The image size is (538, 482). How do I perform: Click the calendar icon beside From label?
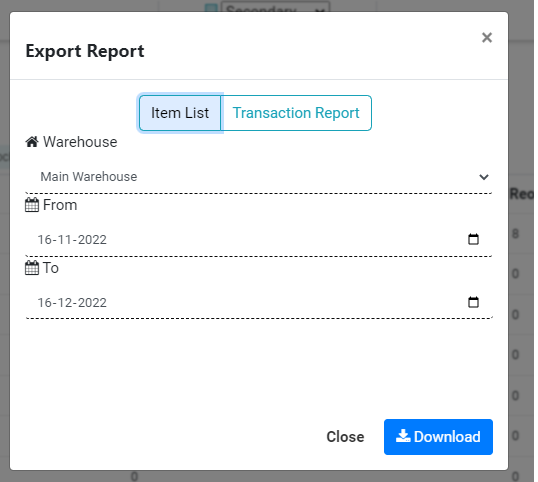coord(32,205)
